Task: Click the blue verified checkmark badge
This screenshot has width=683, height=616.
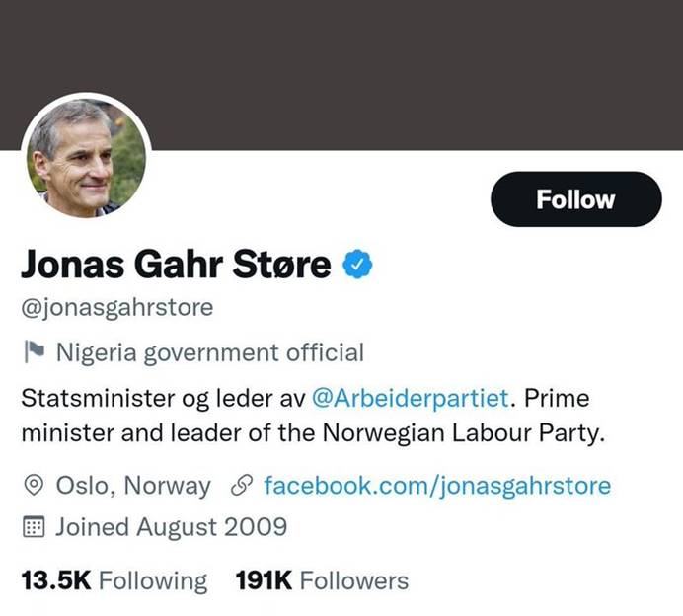Action: point(356,264)
